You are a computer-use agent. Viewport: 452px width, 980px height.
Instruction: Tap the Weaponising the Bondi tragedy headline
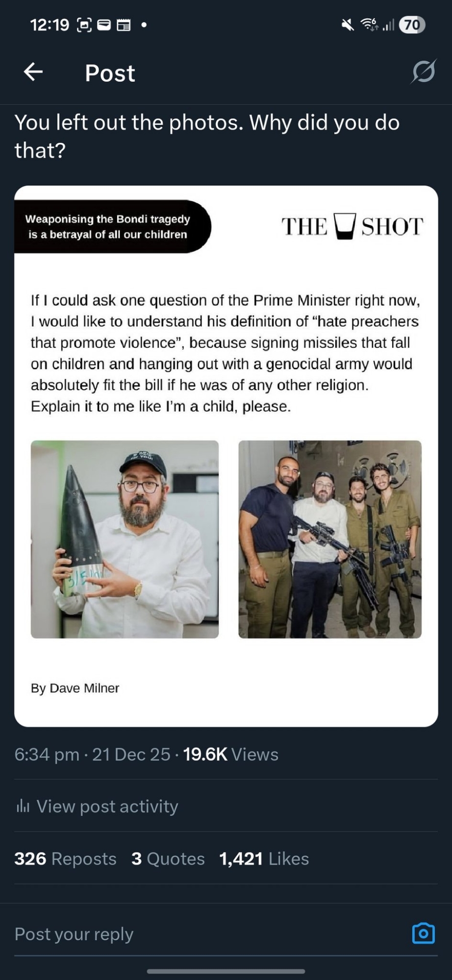108,226
